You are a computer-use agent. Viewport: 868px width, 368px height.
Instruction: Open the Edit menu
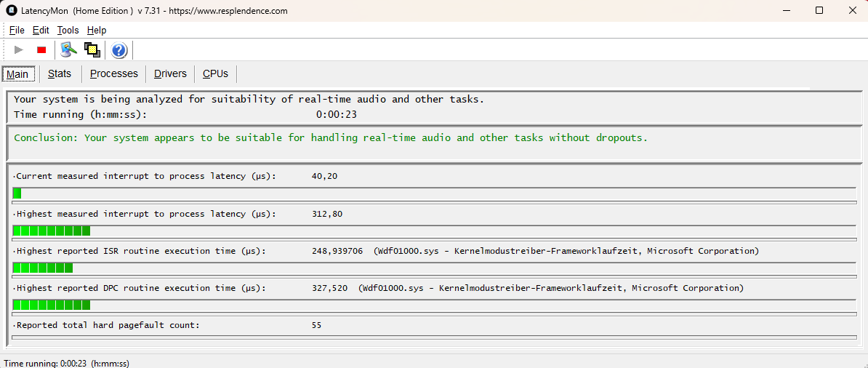point(41,31)
